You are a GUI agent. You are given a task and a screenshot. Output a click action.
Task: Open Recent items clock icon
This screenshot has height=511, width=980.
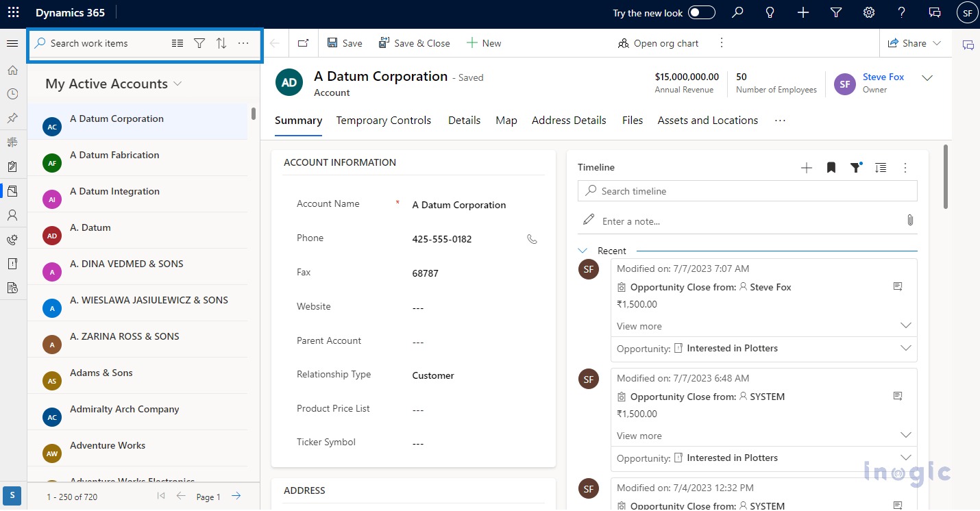[x=12, y=94]
